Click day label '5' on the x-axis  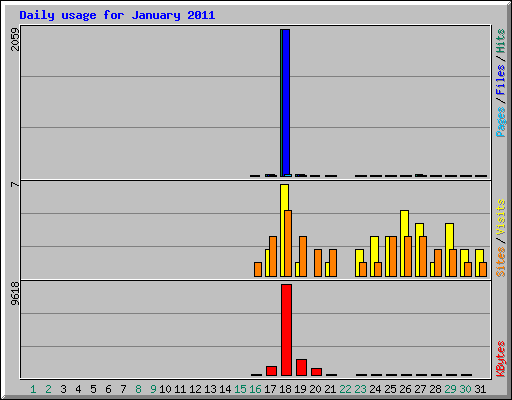coord(93,389)
